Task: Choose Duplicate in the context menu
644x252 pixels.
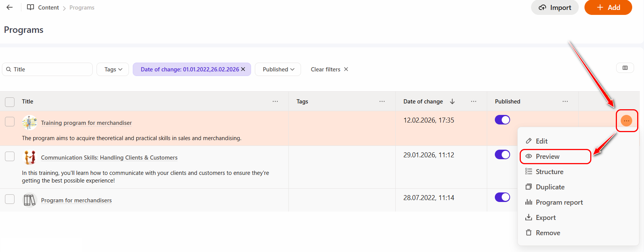Action: [550, 187]
